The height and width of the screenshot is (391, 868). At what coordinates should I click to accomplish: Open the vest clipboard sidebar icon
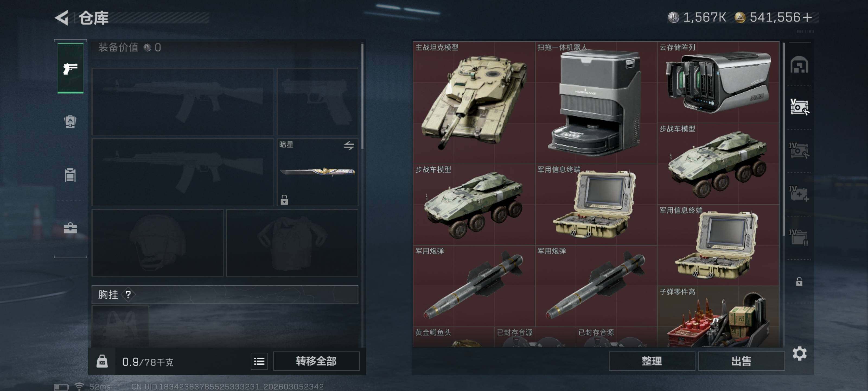pos(71,175)
